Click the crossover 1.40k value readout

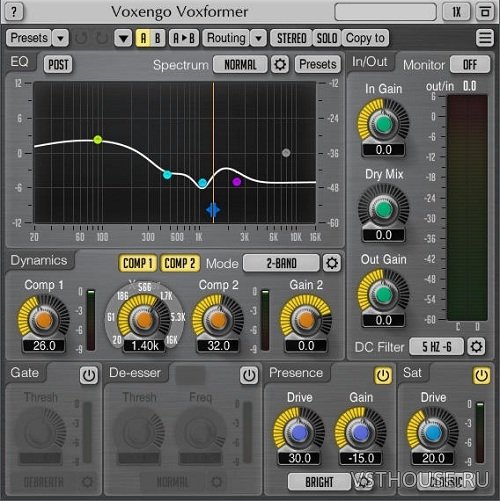tap(144, 346)
